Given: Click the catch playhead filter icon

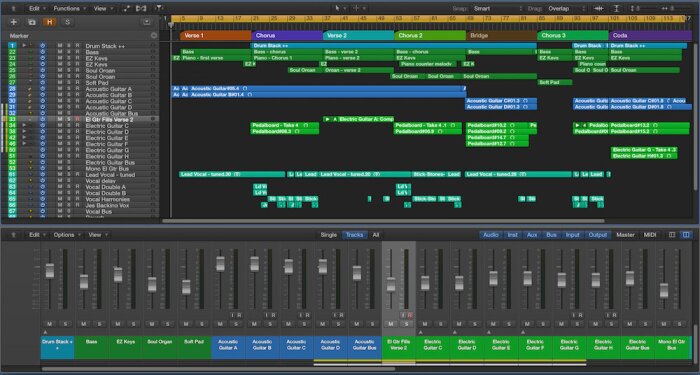Looking at the screenshot, I should (158, 8).
